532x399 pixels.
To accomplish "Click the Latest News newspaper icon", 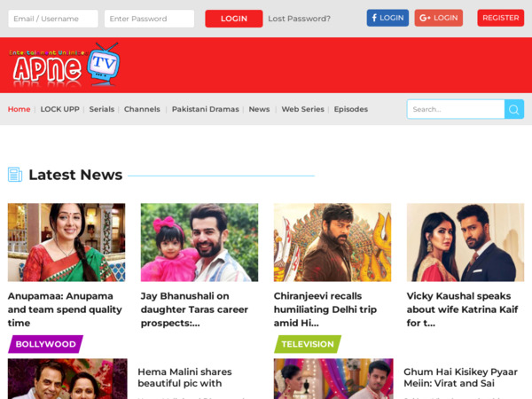I will (x=15, y=175).
